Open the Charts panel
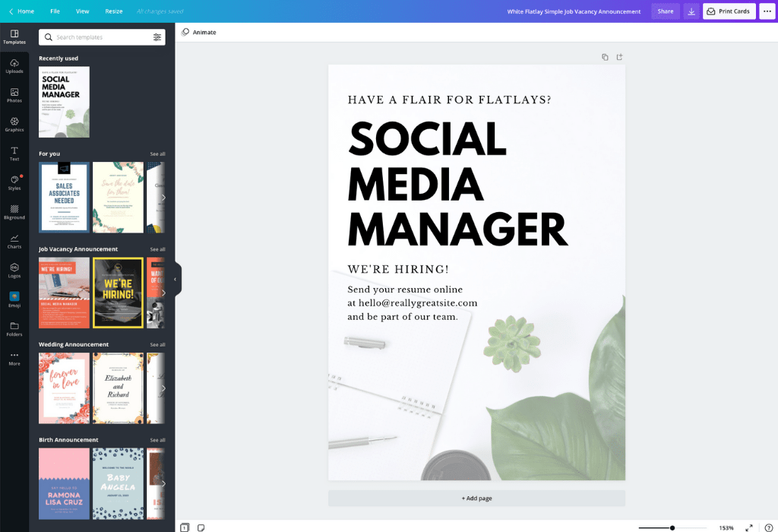 tap(14, 242)
